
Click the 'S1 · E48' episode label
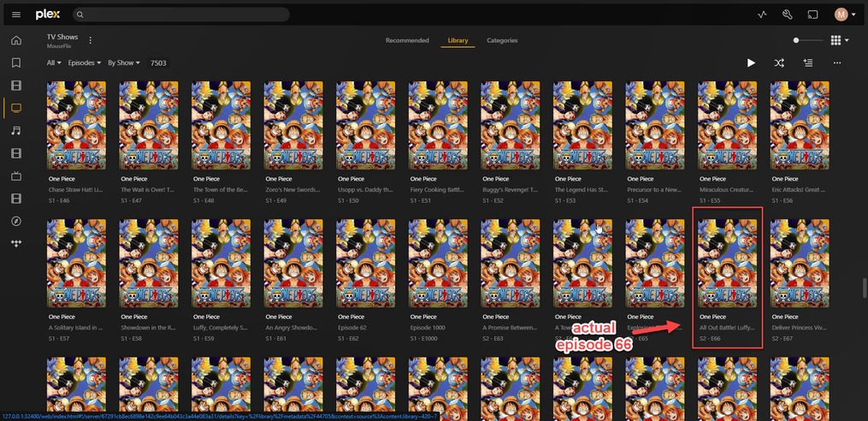pyautogui.click(x=205, y=200)
